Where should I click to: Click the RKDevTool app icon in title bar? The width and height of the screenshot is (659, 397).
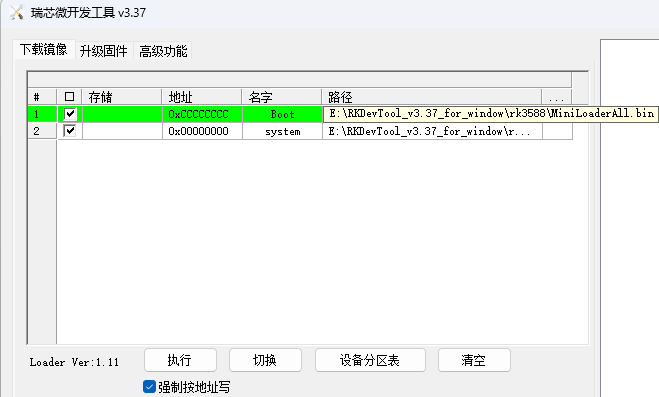[x=16, y=13]
